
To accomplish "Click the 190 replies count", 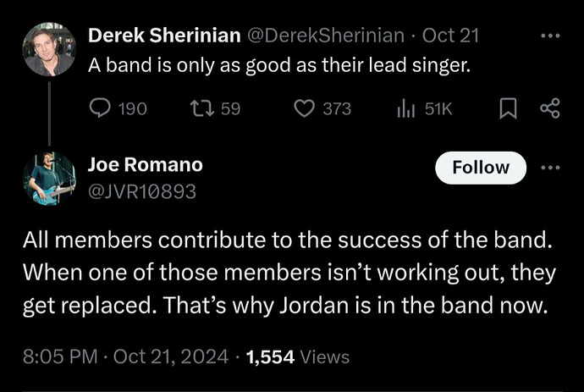I will point(133,109).
